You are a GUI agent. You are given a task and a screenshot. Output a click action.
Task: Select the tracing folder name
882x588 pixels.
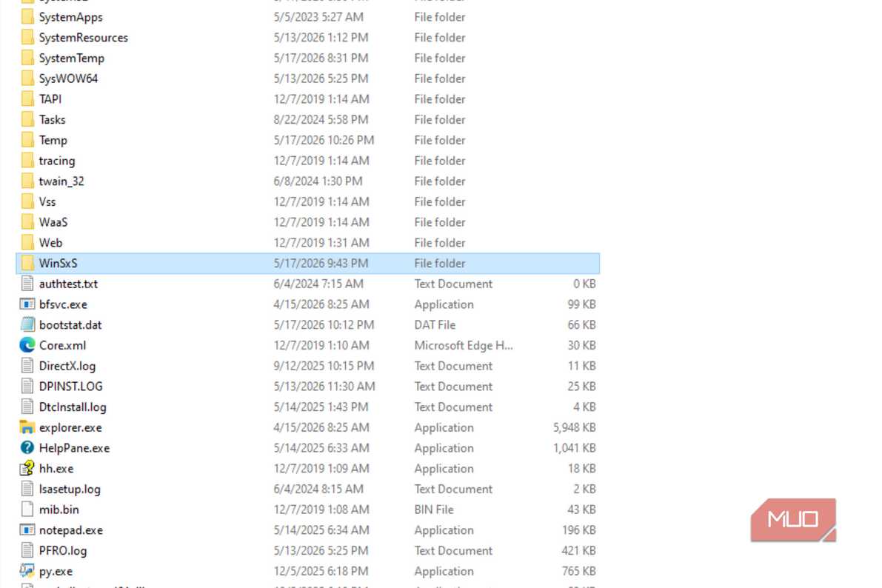pyautogui.click(x=57, y=161)
